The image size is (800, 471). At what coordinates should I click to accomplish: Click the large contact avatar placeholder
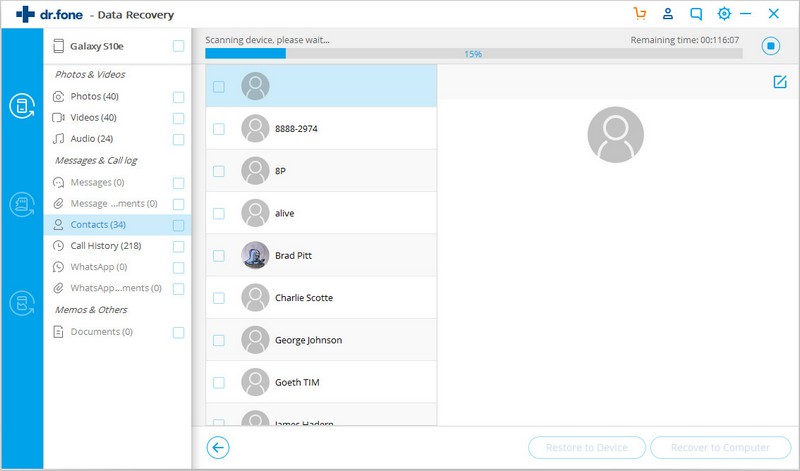pyautogui.click(x=615, y=135)
